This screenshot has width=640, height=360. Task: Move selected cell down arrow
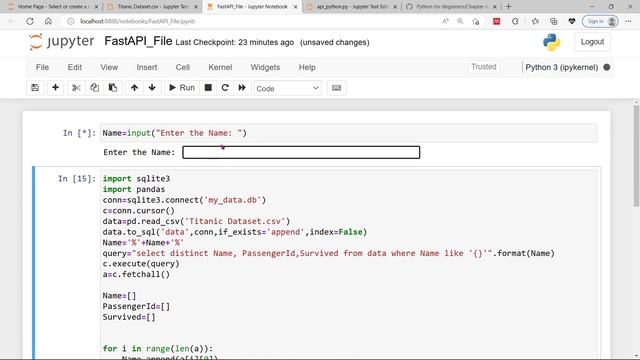[152, 88]
